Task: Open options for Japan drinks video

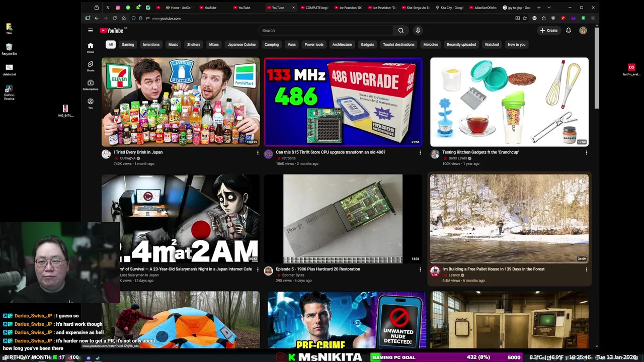Action: 258,152
